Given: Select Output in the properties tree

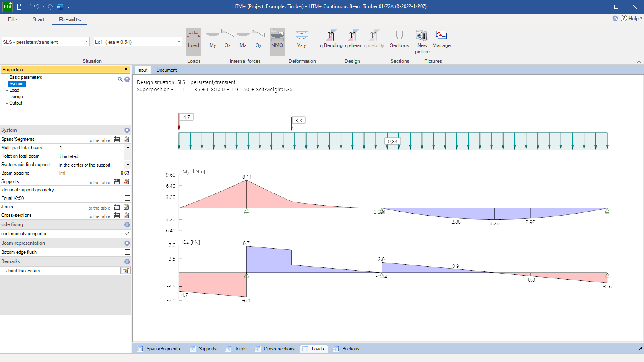Looking at the screenshot, I should pyautogui.click(x=16, y=103).
